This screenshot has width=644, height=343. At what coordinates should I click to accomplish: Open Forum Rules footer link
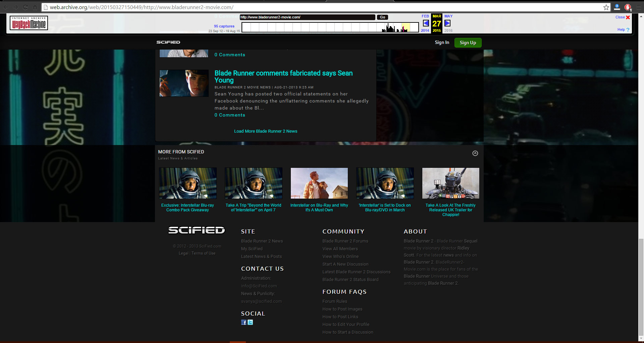tap(334, 301)
